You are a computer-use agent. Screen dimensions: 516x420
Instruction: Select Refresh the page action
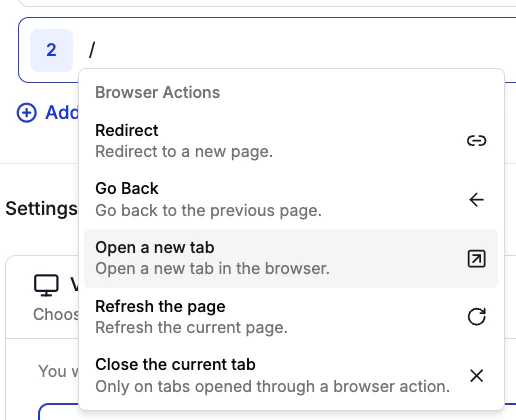[x=291, y=317]
